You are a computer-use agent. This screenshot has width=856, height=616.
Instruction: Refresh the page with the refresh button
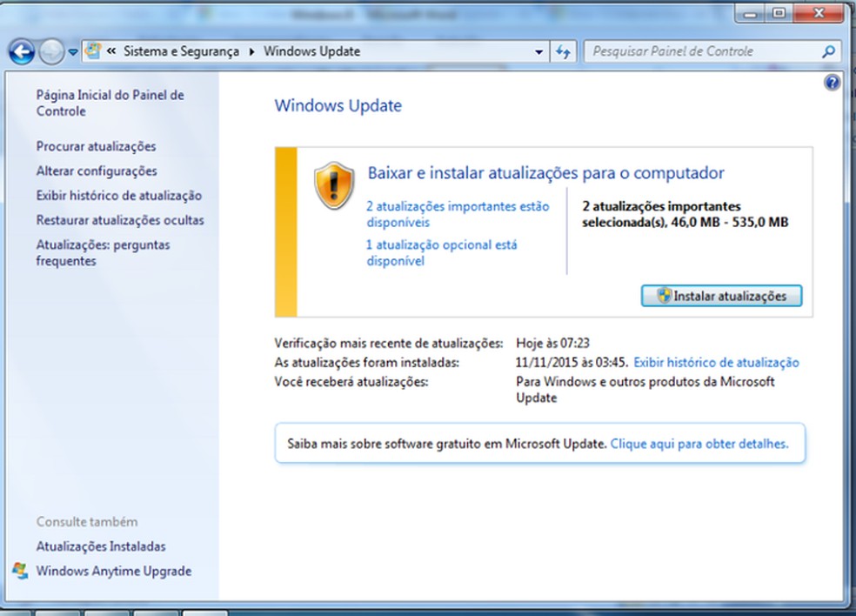(x=563, y=52)
